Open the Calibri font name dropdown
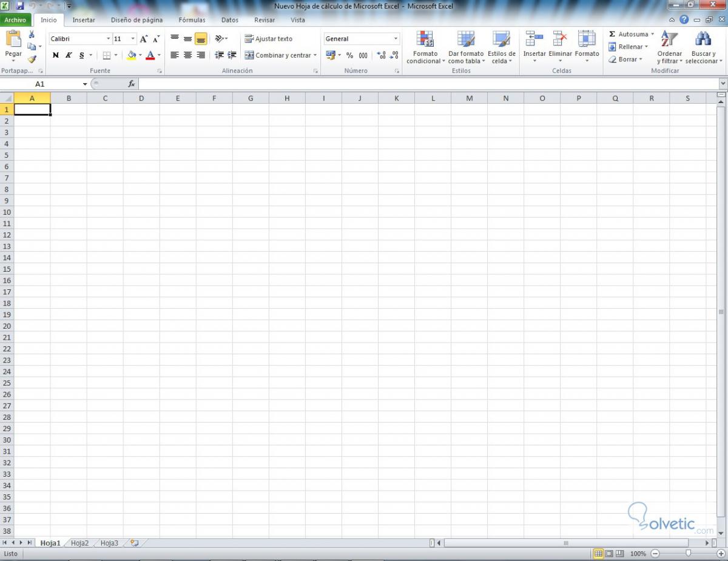This screenshot has width=728, height=561. click(x=108, y=39)
